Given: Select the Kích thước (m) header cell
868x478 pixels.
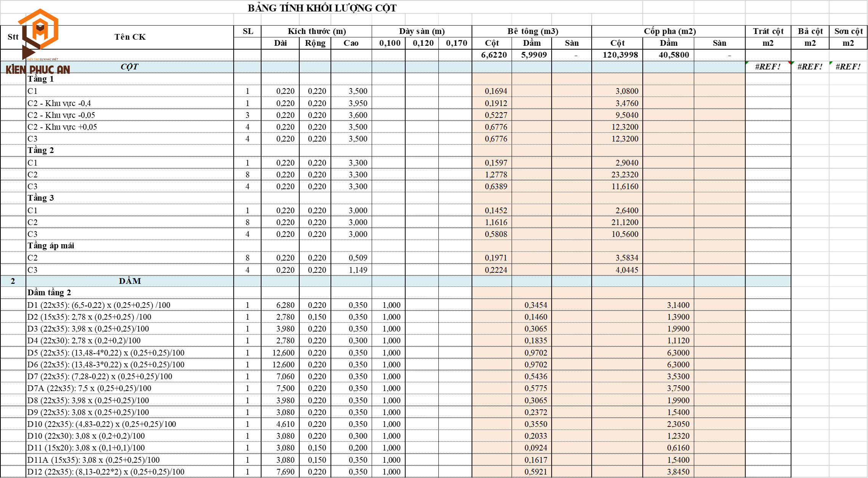Looking at the screenshot, I should 316,31.
